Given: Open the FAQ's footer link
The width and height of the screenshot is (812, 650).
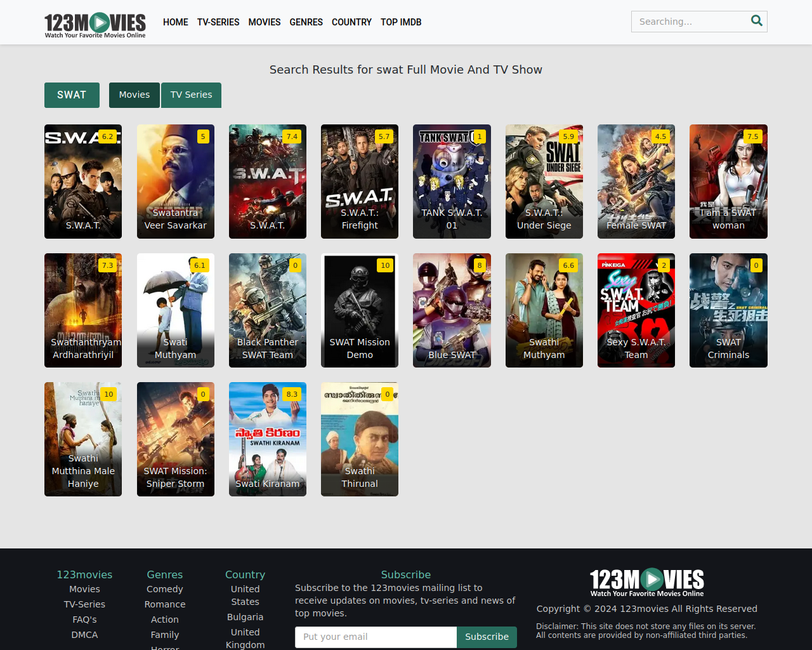Looking at the screenshot, I should 84,620.
